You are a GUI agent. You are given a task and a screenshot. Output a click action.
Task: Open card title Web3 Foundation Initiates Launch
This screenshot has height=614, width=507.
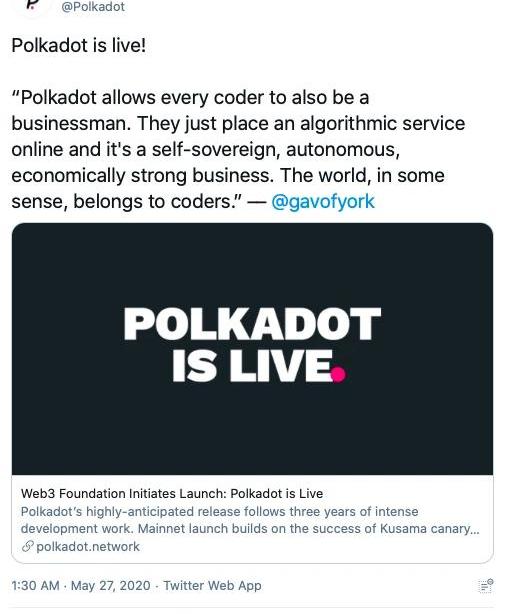click(x=172, y=493)
